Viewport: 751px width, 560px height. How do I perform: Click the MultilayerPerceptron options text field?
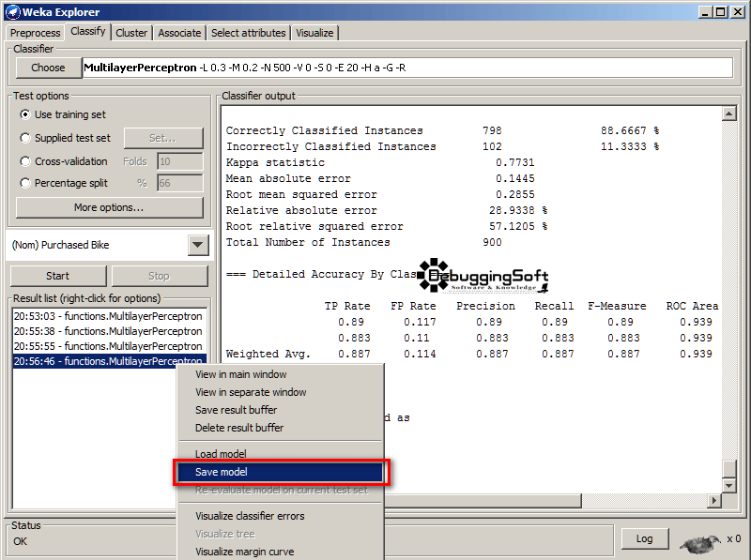click(407, 68)
